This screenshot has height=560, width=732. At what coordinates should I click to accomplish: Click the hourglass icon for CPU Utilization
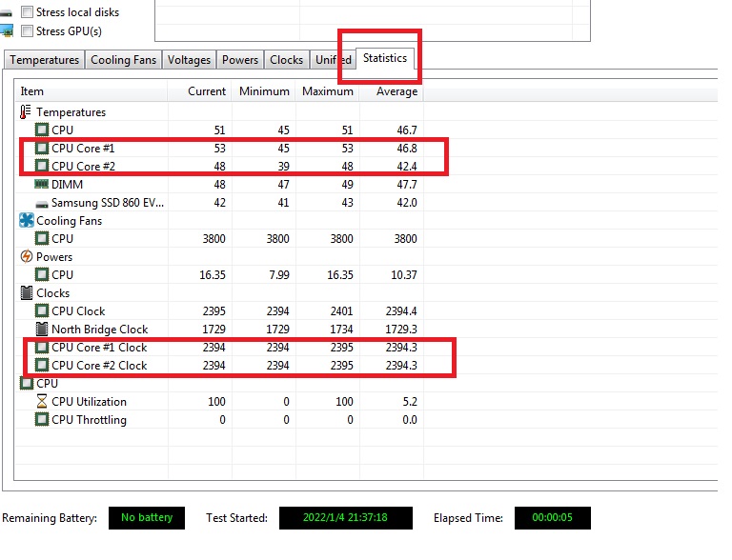[x=42, y=402]
